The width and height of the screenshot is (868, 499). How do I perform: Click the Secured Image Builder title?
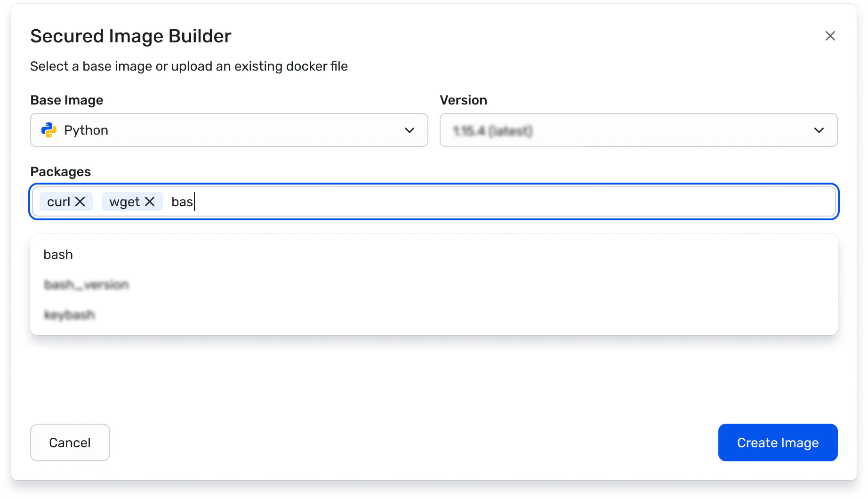coord(131,36)
